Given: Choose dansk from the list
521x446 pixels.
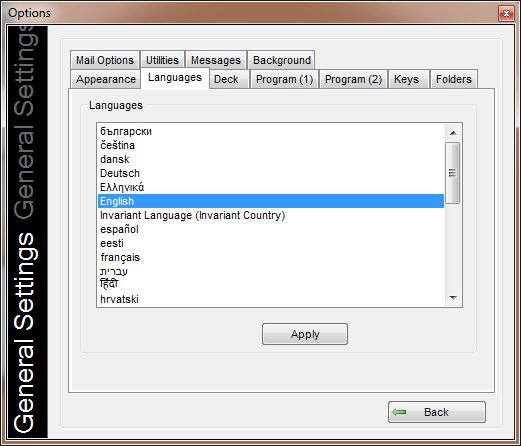Looking at the screenshot, I should coord(271,159).
